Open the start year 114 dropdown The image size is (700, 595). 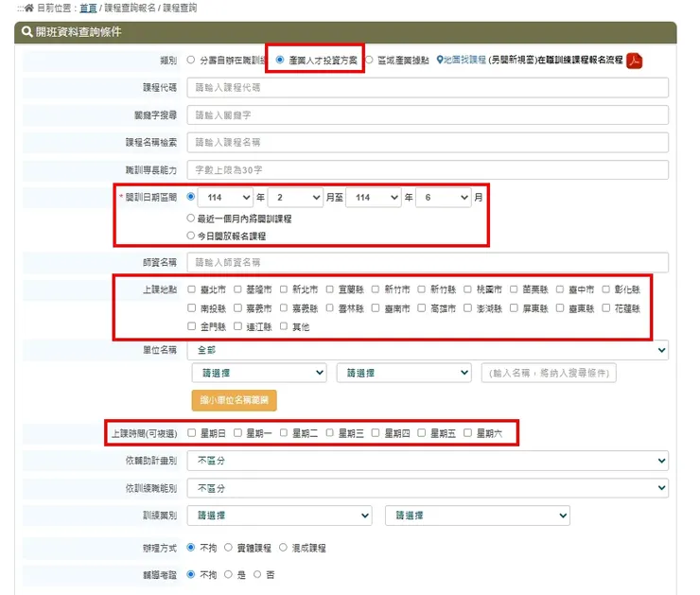pyautogui.click(x=225, y=198)
